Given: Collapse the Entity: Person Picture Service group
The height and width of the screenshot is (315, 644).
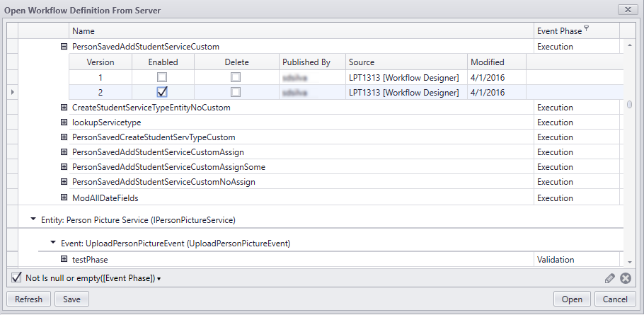Looking at the screenshot, I should point(33,219).
